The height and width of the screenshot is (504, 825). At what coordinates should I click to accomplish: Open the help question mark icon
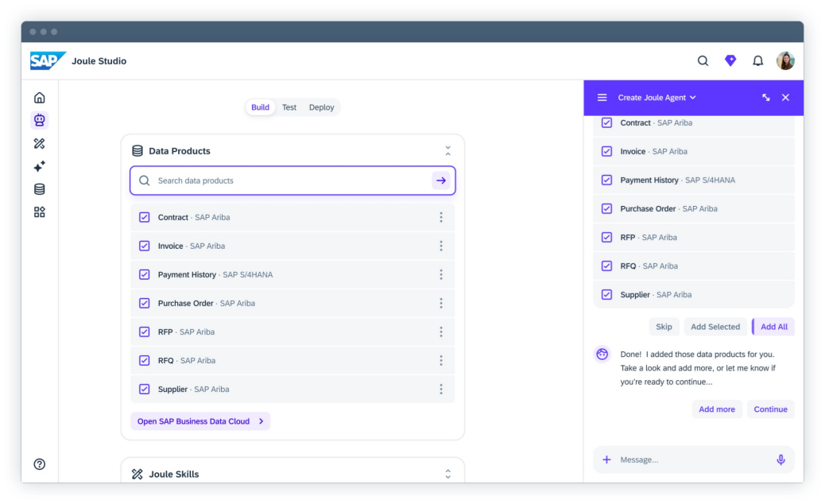tap(40, 464)
